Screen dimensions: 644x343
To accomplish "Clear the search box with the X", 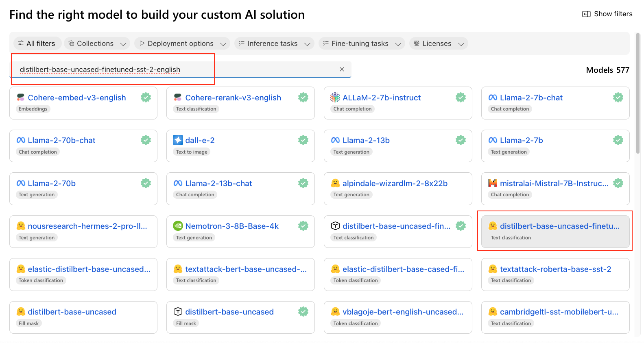I will point(342,69).
